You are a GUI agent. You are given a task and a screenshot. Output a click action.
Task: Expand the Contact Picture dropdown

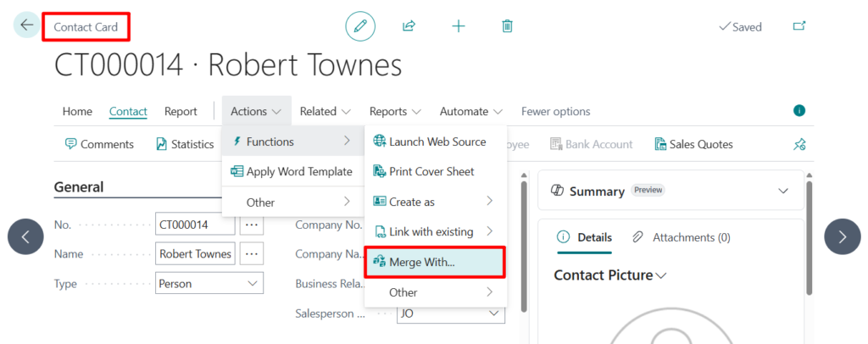pyautogui.click(x=661, y=275)
